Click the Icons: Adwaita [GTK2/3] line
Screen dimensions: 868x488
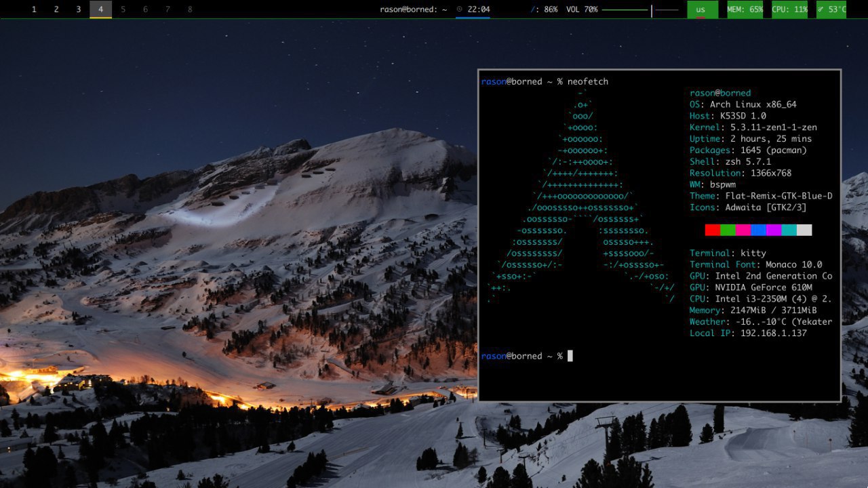(748, 208)
